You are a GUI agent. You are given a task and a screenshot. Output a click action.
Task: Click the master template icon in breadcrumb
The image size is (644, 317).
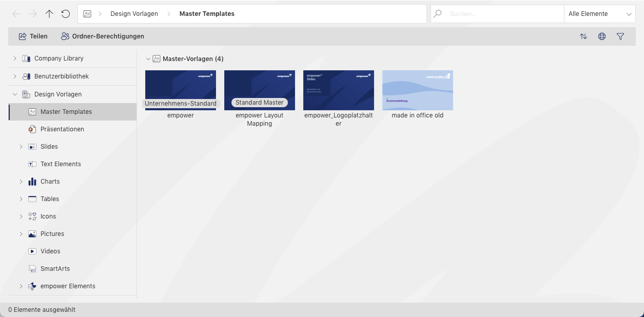(87, 14)
